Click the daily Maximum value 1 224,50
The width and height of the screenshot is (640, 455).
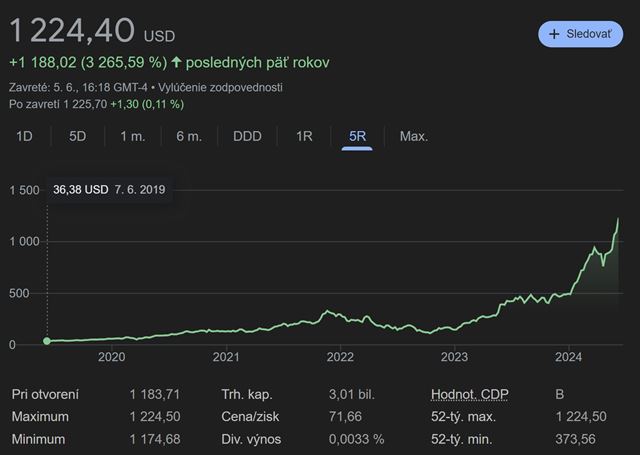click(x=155, y=417)
